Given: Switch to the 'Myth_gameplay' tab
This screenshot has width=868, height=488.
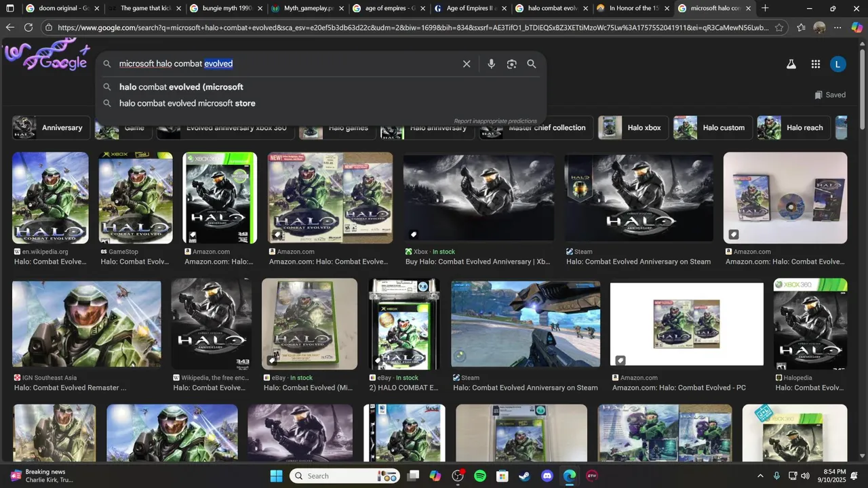Looking at the screenshot, I should pos(307,8).
